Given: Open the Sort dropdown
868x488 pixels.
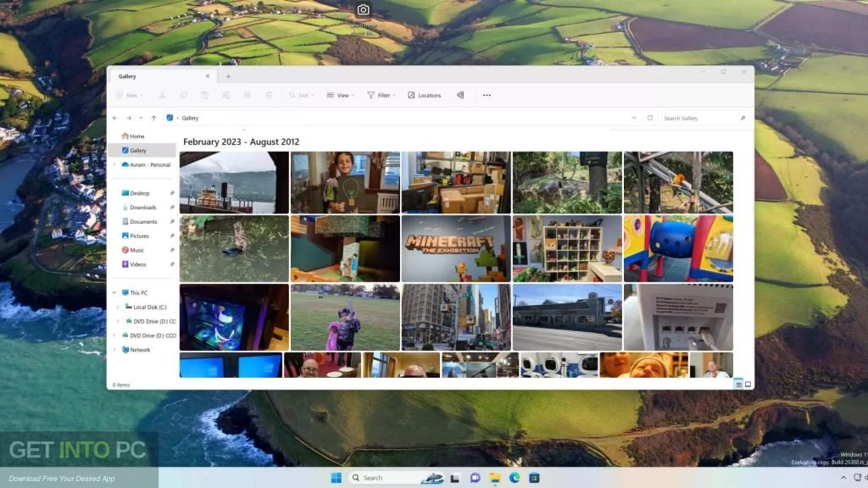Looking at the screenshot, I should point(303,95).
